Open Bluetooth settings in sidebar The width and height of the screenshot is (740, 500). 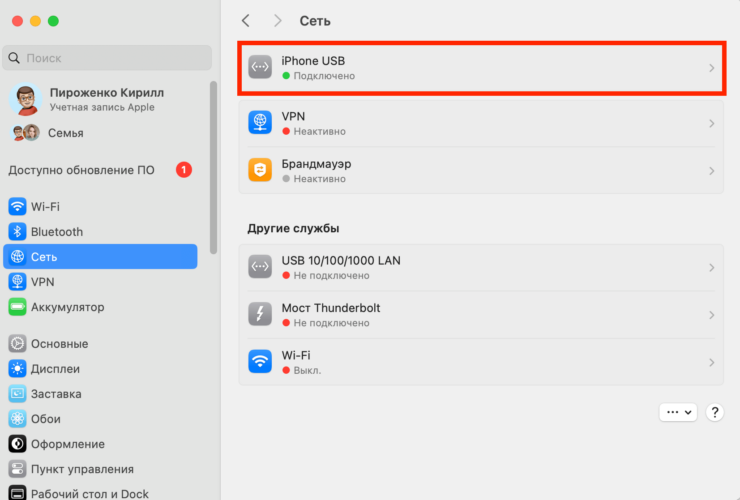pos(56,232)
